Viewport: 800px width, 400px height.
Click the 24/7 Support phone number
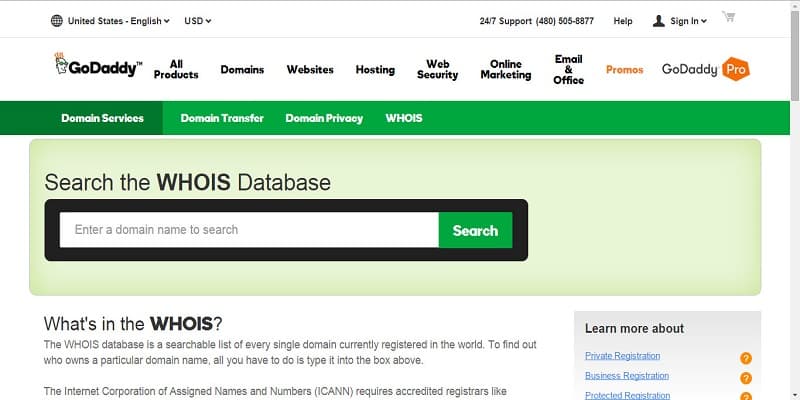(x=565, y=21)
